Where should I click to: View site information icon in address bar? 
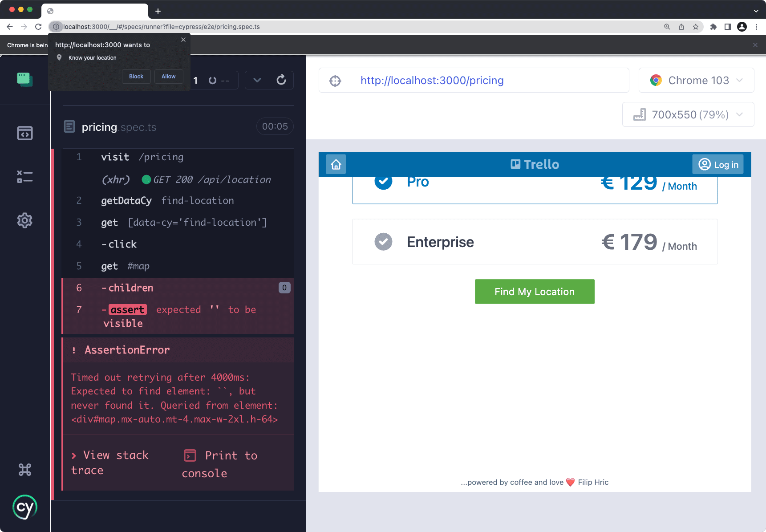56,27
